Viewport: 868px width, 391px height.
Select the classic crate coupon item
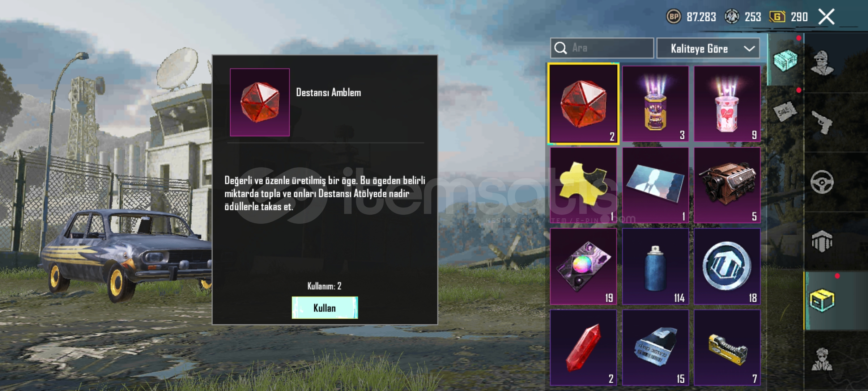pos(655,348)
